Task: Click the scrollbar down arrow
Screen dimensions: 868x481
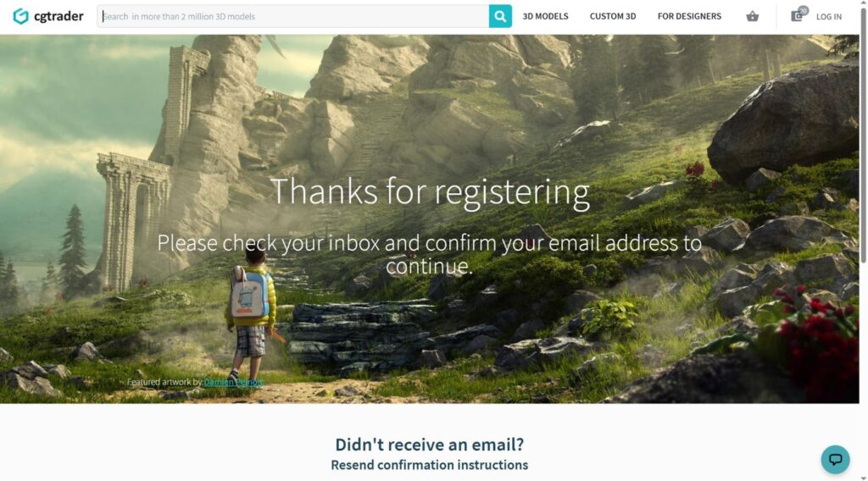Action: (x=864, y=477)
